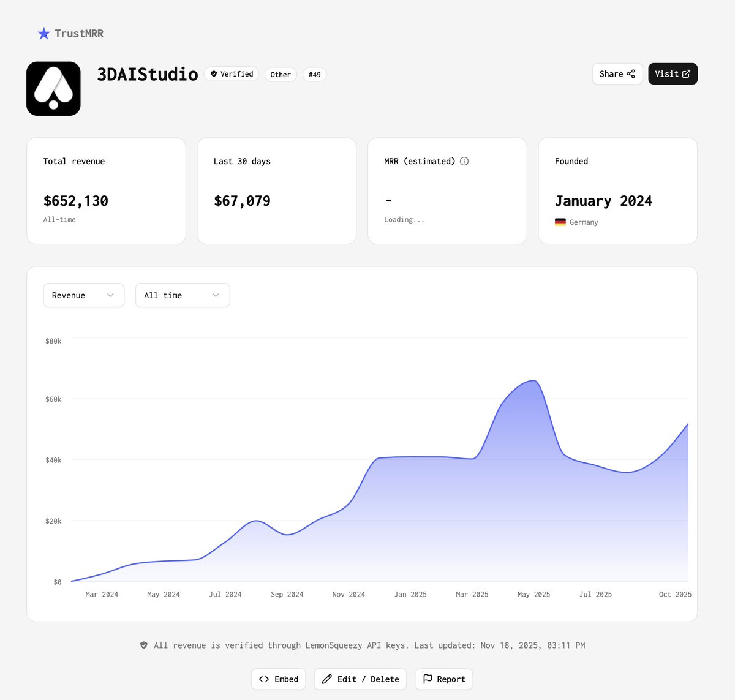Click the Founded card label
Screen dimensions: 735x700
(x=571, y=162)
